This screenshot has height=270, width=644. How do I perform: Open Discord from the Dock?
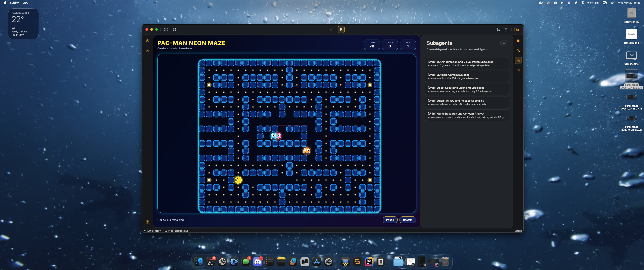tap(257, 262)
